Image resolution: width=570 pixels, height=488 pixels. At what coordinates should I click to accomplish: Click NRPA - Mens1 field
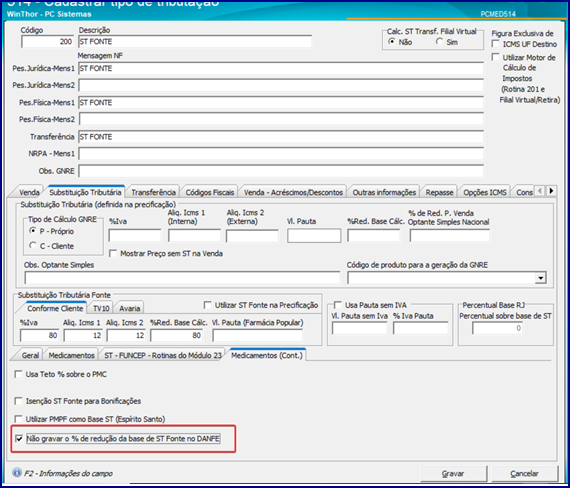(281, 153)
